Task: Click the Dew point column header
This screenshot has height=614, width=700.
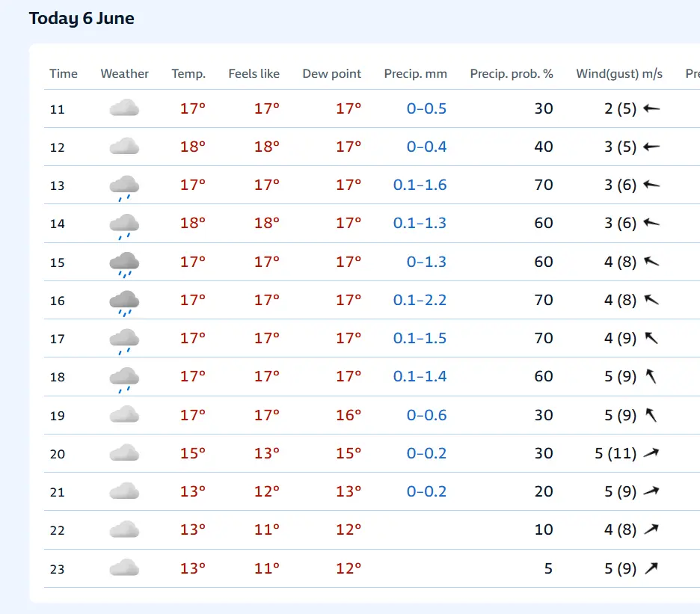Action: (x=332, y=74)
